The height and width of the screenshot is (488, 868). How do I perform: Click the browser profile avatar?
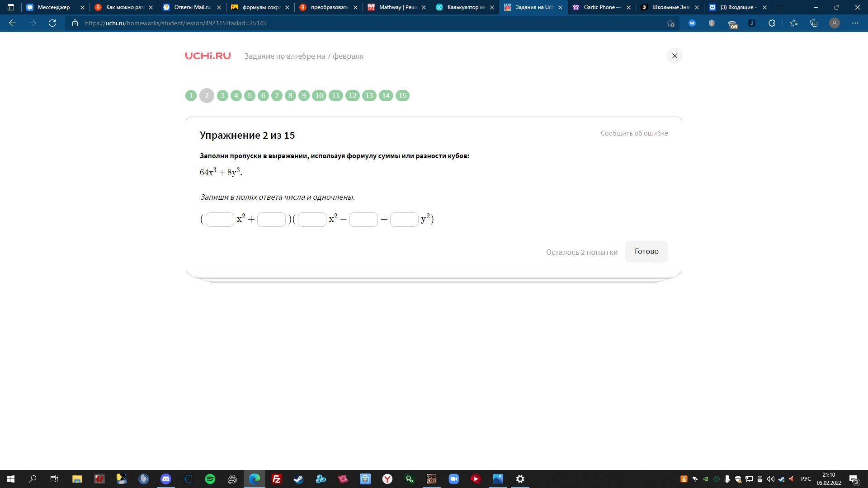[835, 23]
